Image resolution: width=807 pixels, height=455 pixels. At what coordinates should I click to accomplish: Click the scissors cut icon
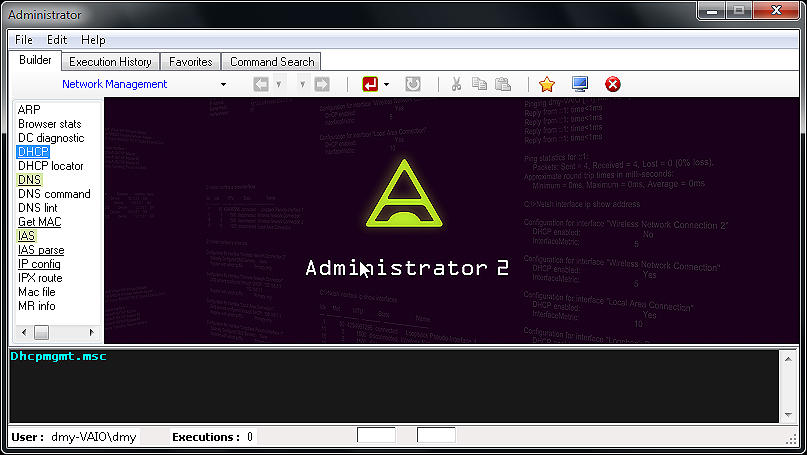(456, 84)
